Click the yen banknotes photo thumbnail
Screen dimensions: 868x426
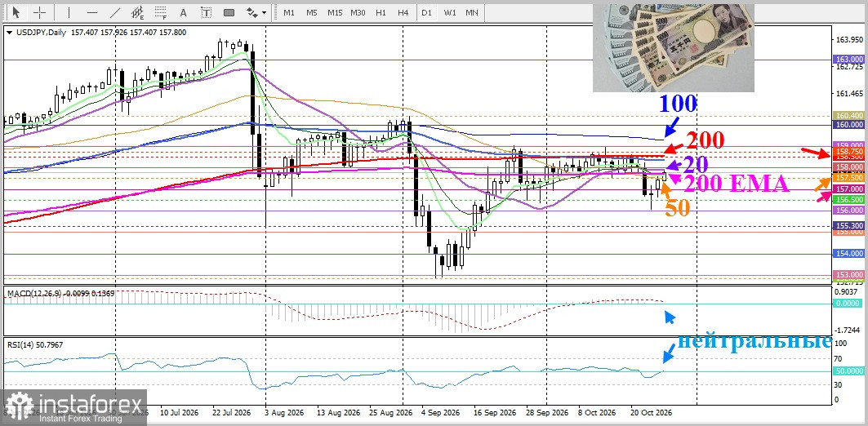pos(673,48)
